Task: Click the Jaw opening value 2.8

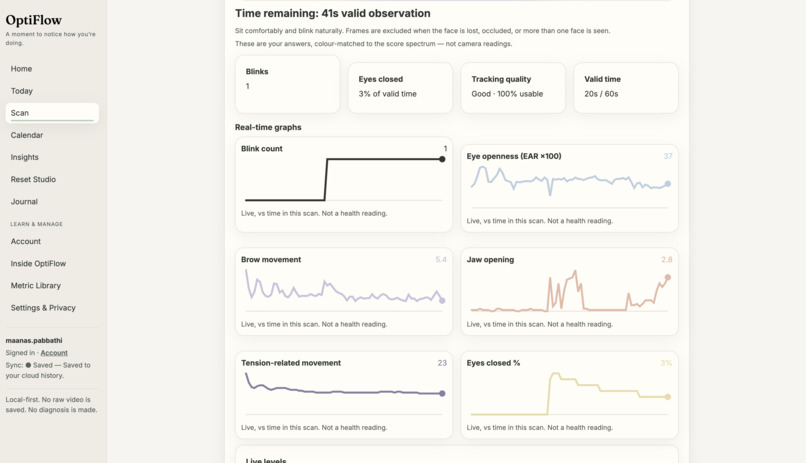Action: click(667, 260)
